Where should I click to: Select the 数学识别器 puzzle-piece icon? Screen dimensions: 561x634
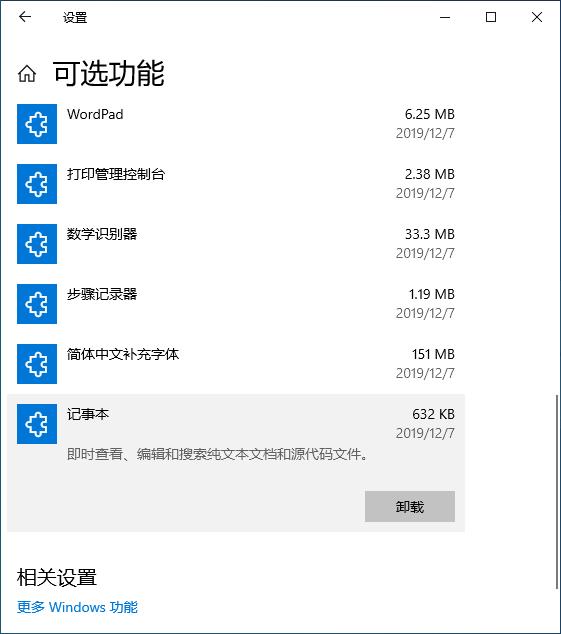[x=37, y=244]
